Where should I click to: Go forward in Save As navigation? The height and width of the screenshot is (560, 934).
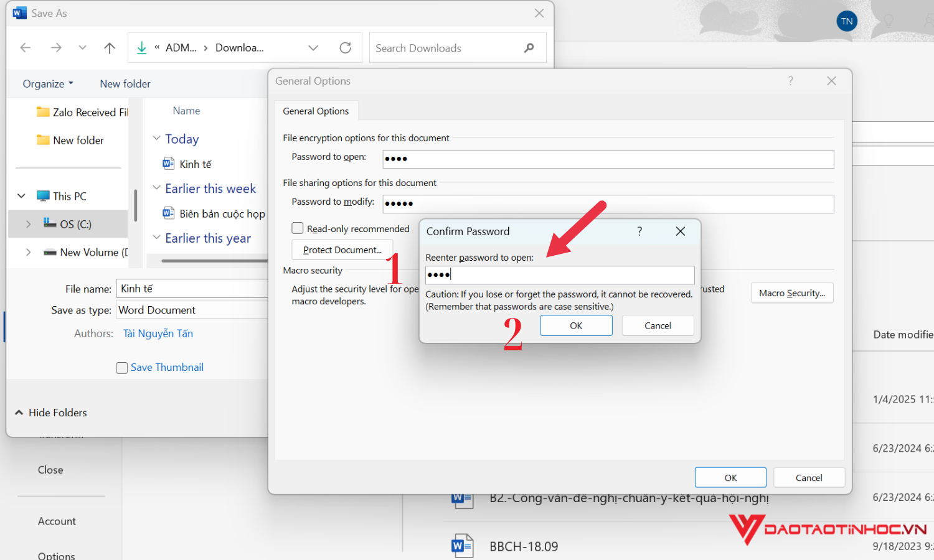click(56, 48)
